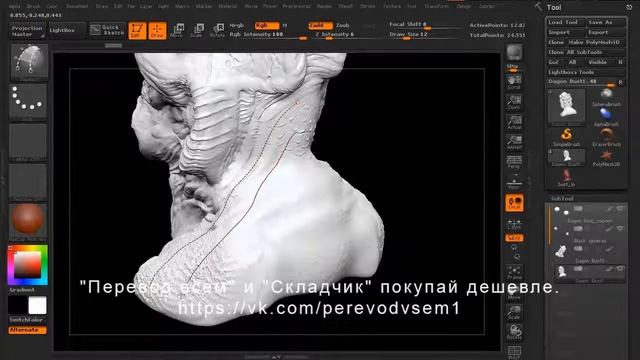Enable Mrgb paint mode
This screenshot has width=640, height=360.
pos(237,25)
